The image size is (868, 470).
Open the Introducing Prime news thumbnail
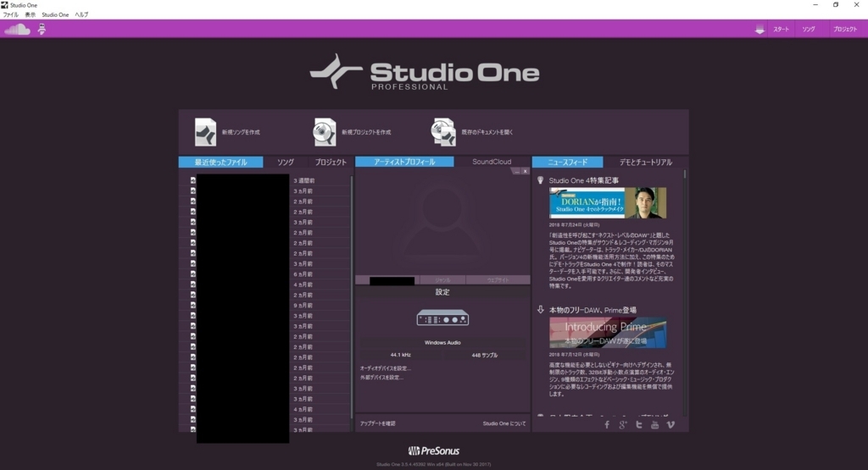coord(607,332)
